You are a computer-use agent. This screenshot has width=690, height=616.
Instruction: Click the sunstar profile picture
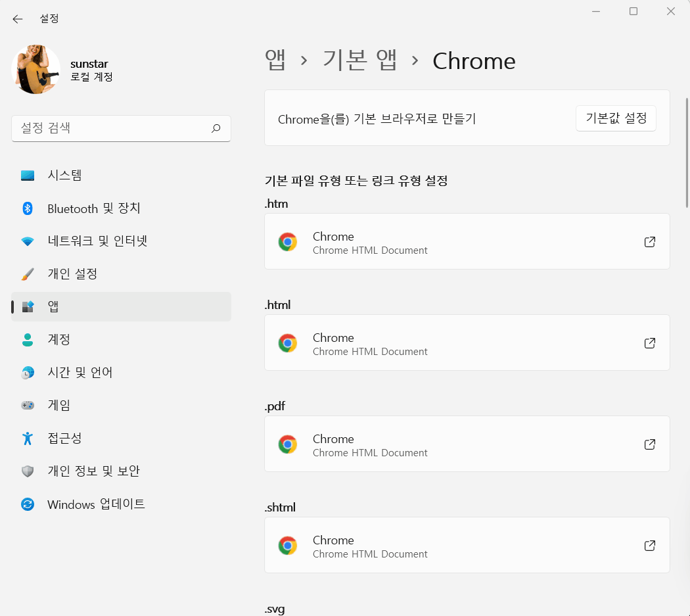tap(36, 69)
